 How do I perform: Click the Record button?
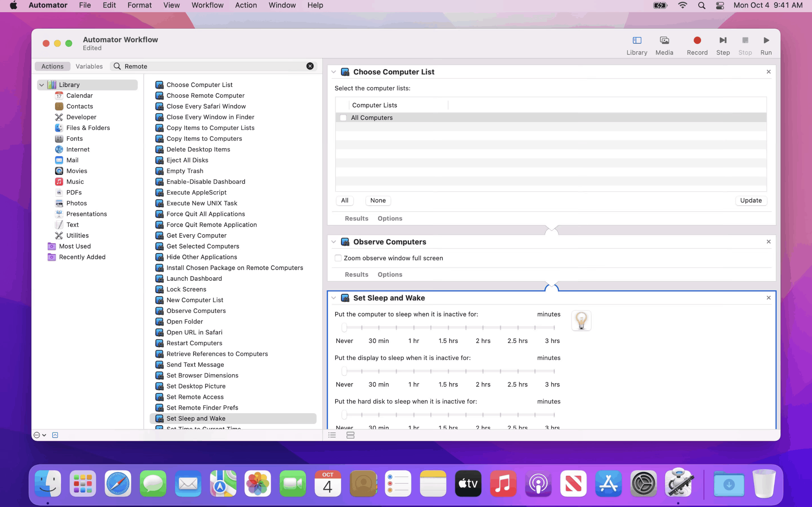pos(696,44)
